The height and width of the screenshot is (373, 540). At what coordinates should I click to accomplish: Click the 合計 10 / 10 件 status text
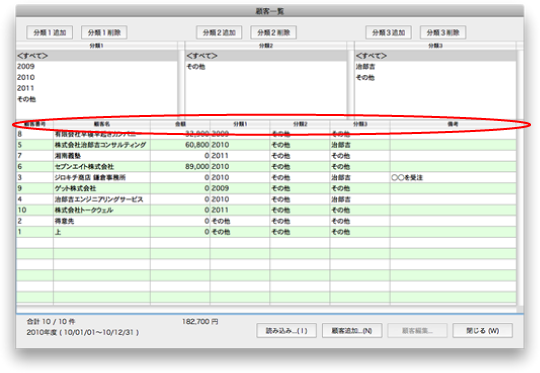[51, 322]
